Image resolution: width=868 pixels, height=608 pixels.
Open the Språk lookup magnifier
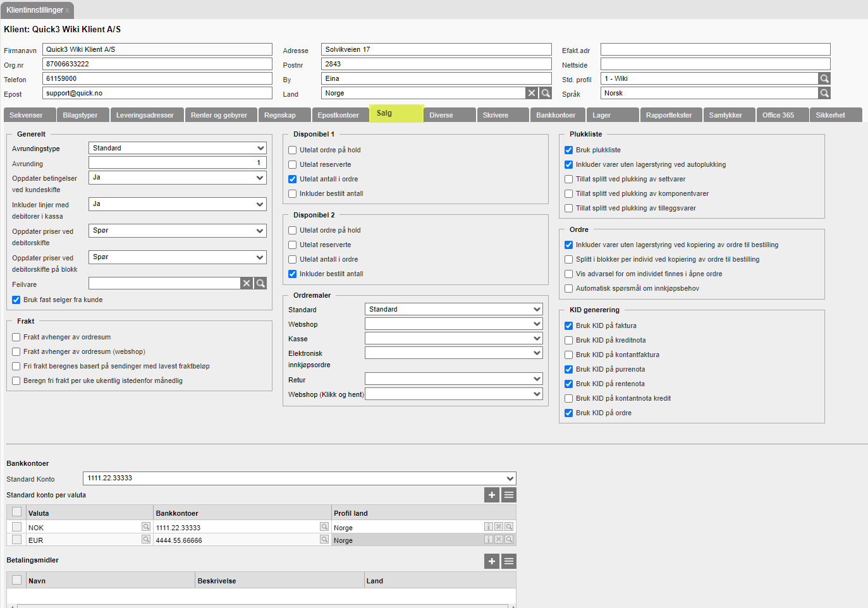point(824,93)
